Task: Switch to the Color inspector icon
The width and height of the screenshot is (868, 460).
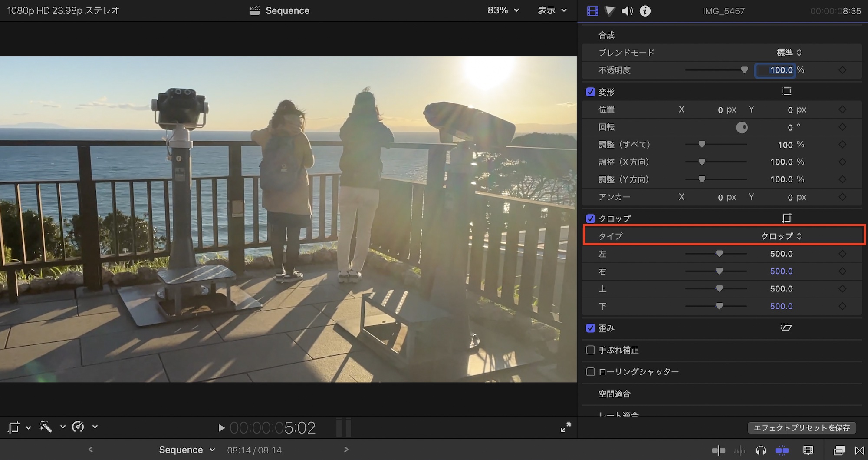Action: pos(610,11)
